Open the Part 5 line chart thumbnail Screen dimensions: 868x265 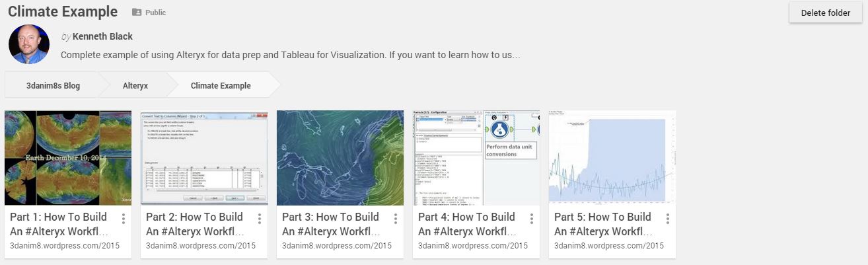pos(612,158)
